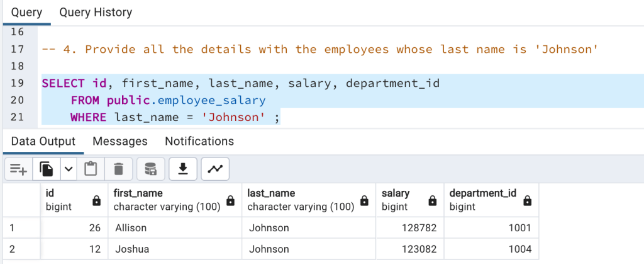Open the copy options dropdown arrow
644x264 pixels.
[x=68, y=169]
